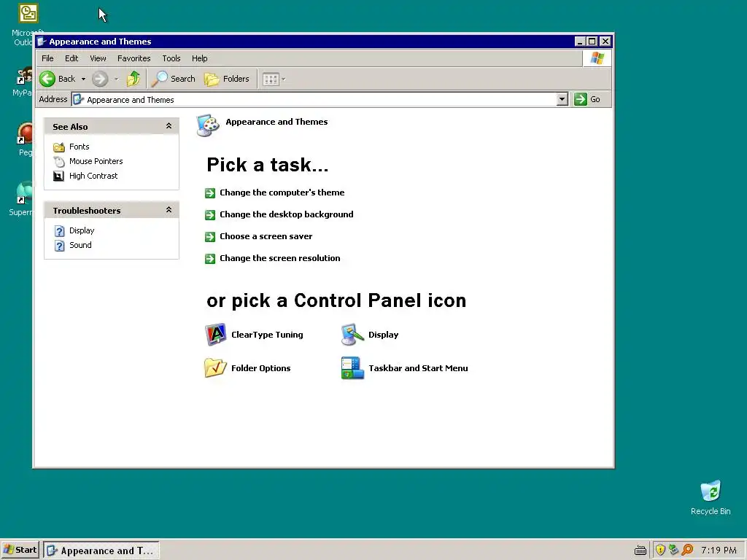
Task: Click the network tray icon
Action: click(x=673, y=550)
